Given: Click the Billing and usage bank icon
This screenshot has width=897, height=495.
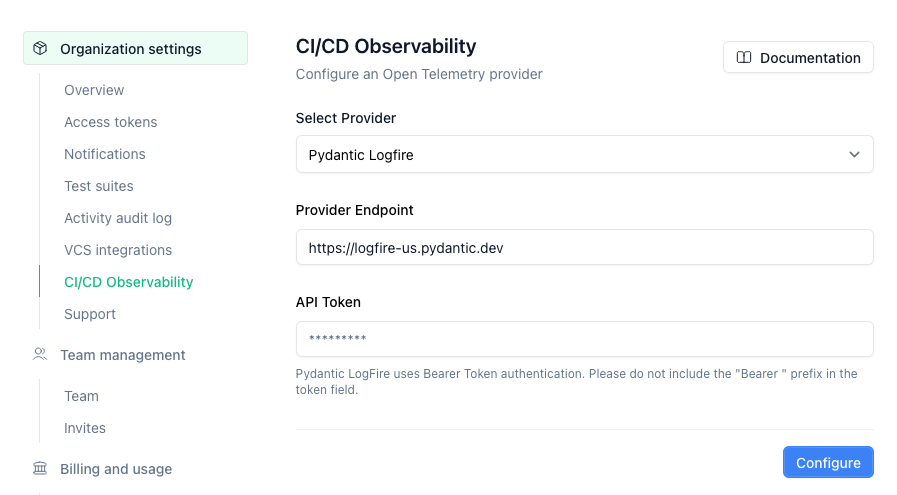Looking at the screenshot, I should [x=40, y=469].
